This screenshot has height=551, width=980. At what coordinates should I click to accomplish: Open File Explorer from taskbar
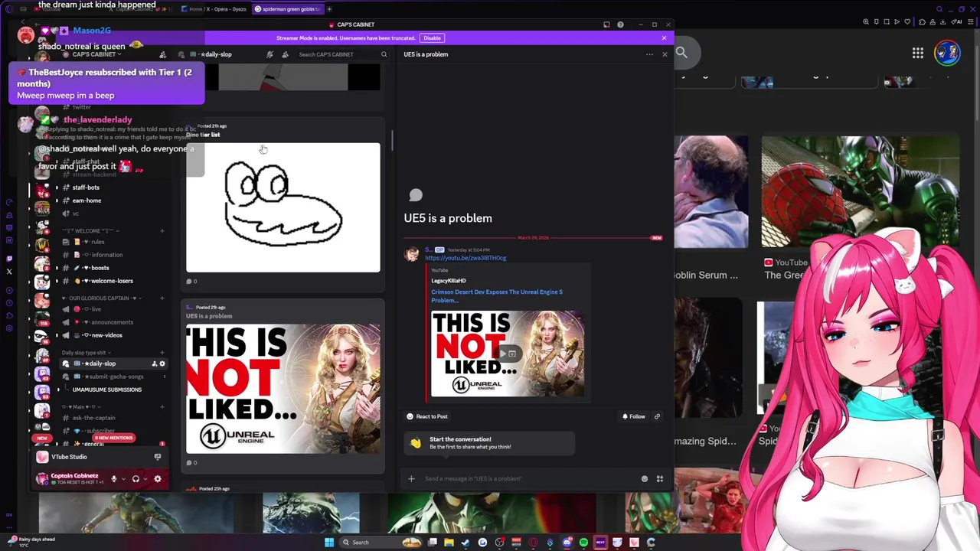click(x=449, y=543)
